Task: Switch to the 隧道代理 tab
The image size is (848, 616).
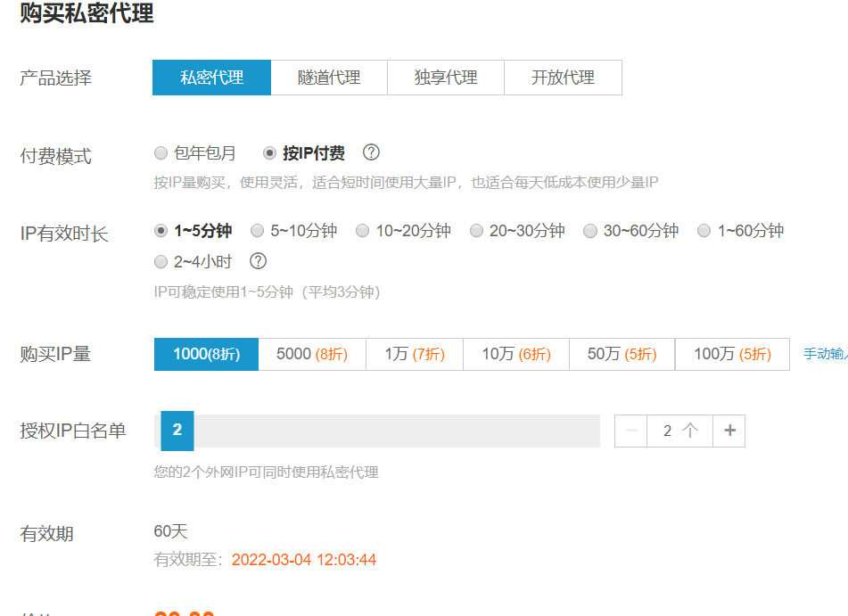Action: click(329, 78)
